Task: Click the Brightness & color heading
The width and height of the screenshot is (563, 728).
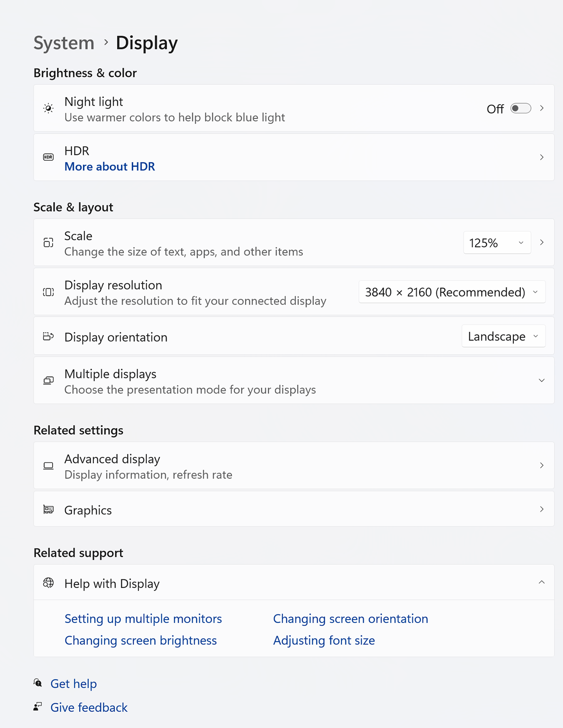Action: pyautogui.click(x=85, y=73)
